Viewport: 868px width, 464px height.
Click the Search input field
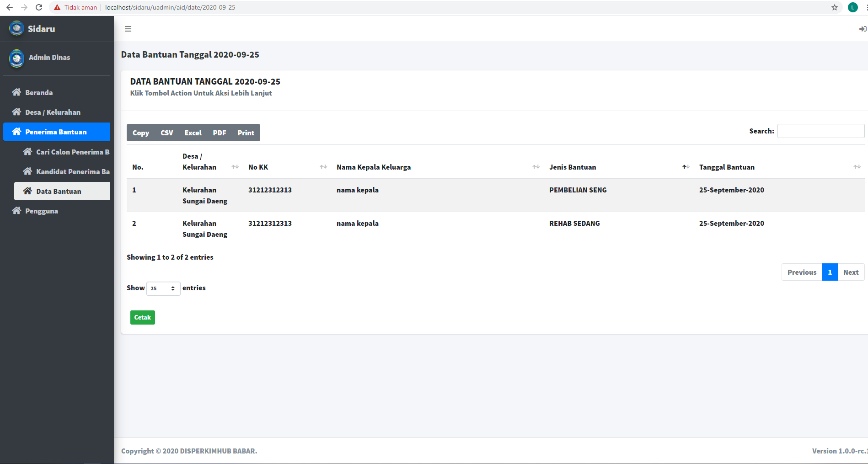pyautogui.click(x=820, y=131)
